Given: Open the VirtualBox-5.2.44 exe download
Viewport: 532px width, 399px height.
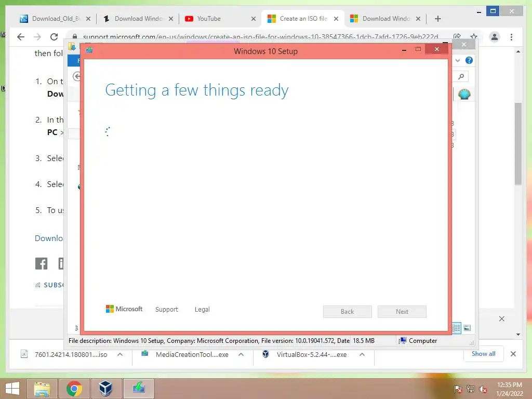Looking at the screenshot, I should [x=305, y=354].
